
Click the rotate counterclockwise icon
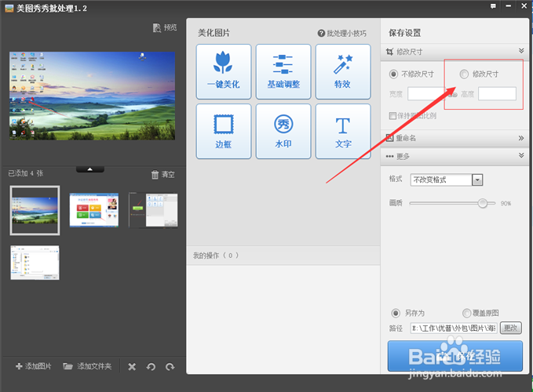151,367
